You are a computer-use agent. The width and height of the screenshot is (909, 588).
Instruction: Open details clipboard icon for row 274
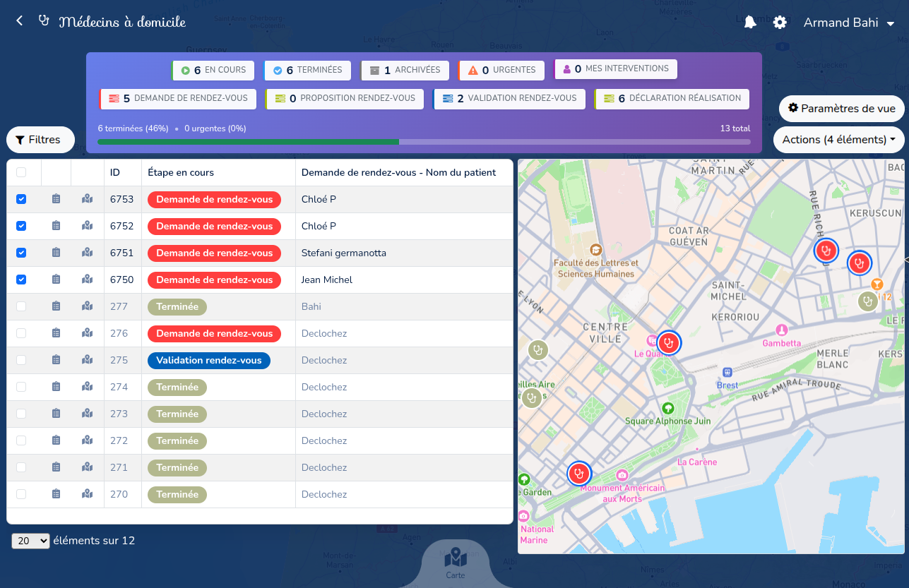click(x=56, y=387)
